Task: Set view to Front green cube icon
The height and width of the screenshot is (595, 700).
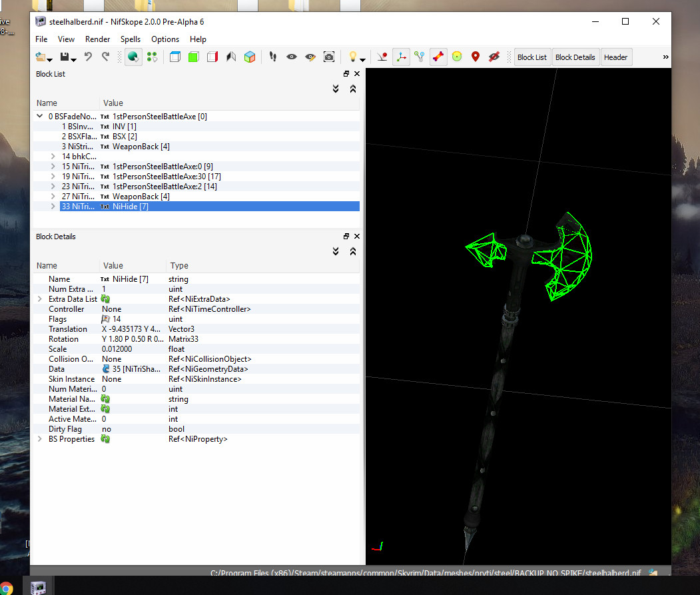Action: click(x=194, y=57)
